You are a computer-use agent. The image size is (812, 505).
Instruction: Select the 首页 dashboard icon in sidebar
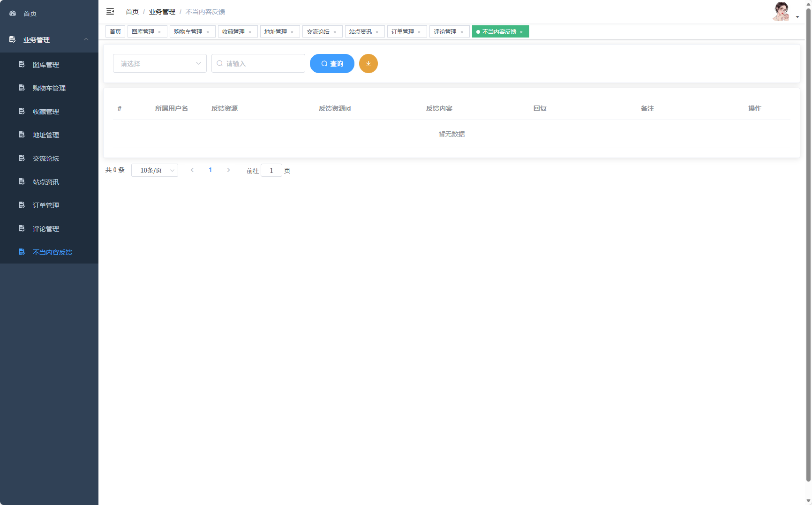click(x=12, y=13)
